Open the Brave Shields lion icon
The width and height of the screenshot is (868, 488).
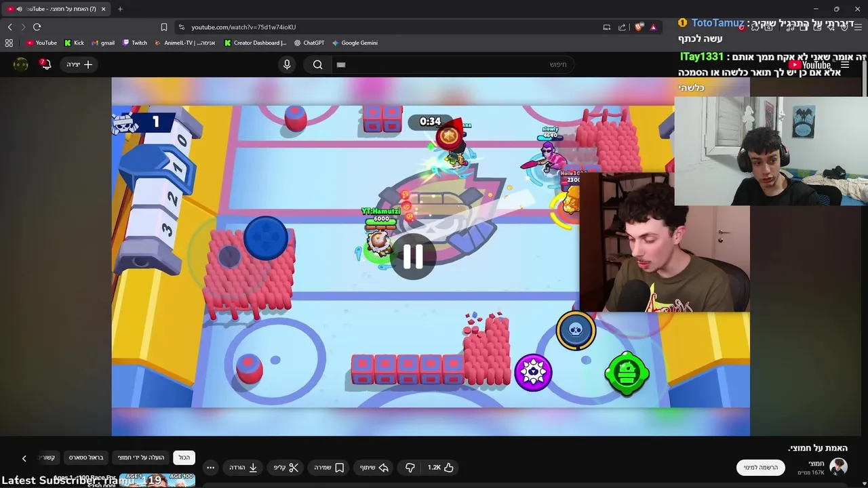639,27
